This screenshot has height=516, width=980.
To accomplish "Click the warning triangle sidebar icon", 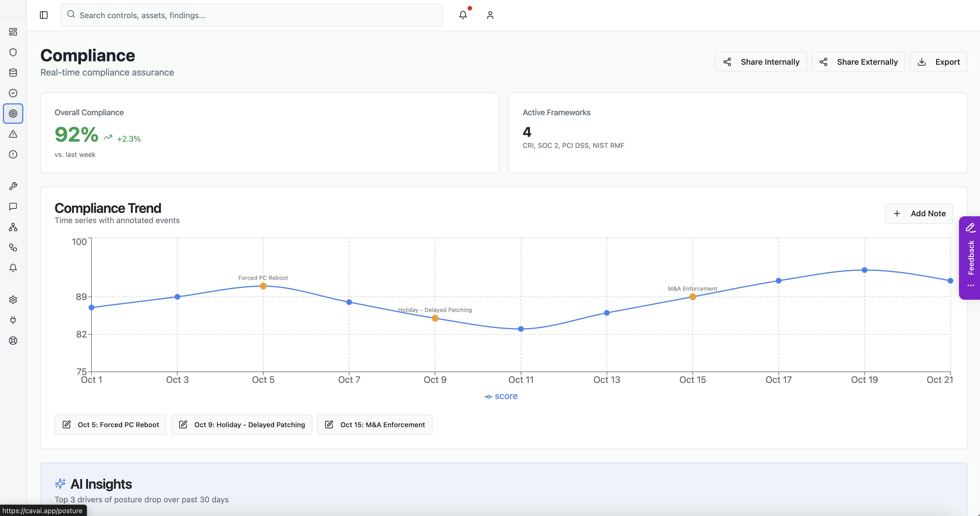I will 13,134.
